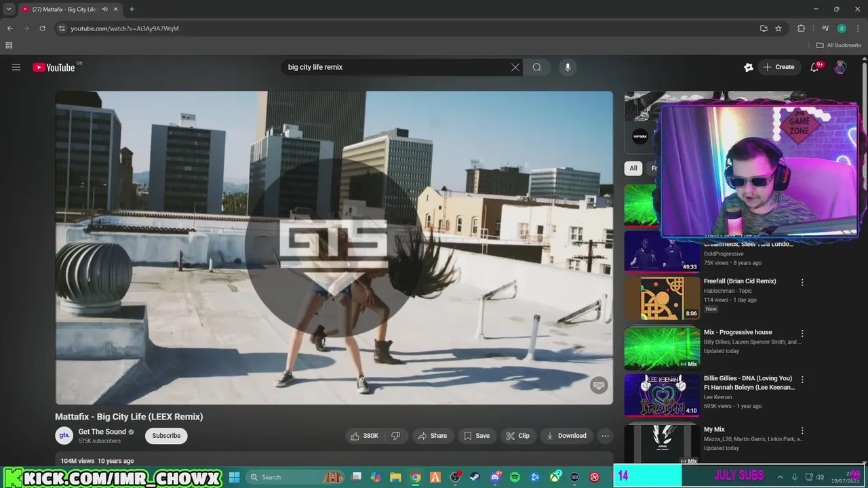Open the Create button

(778, 67)
